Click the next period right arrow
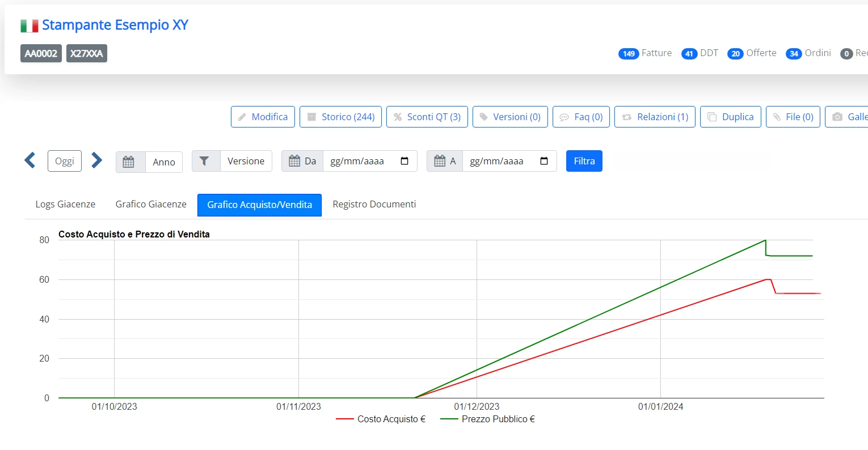This screenshot has height=450, width=868. pos(97,160)
